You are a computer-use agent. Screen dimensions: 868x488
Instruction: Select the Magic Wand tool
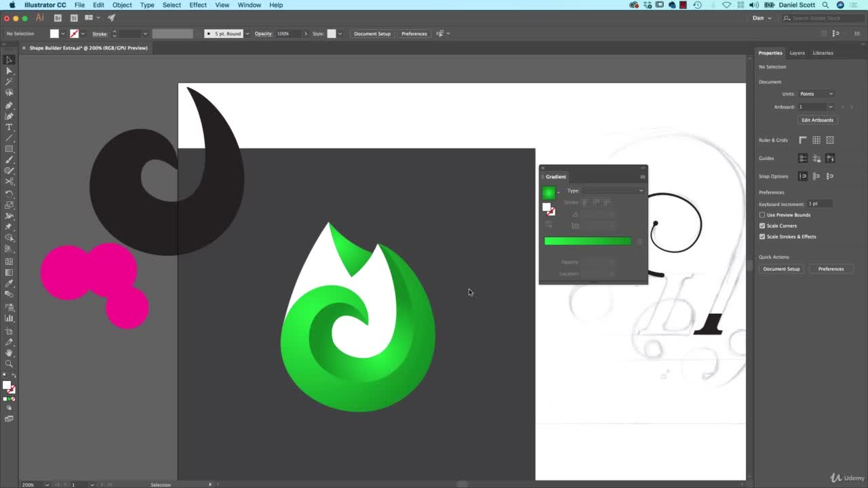click(9, 81)
